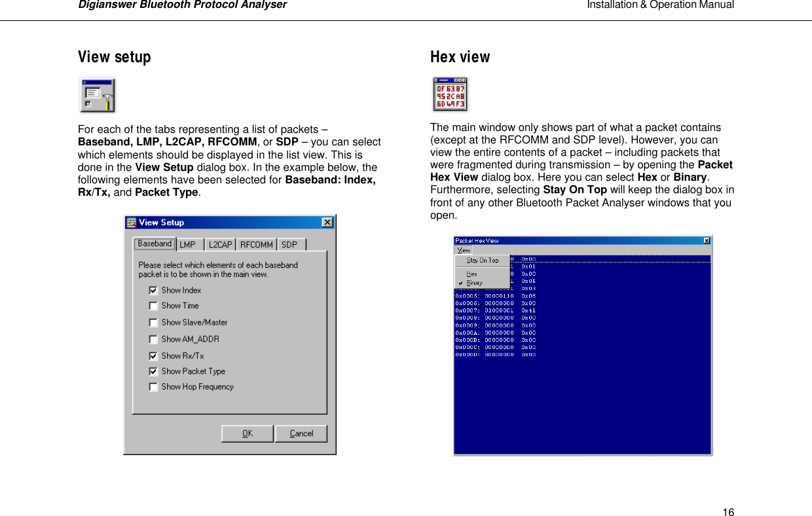This screenshot has width=812, height=516.
Task: Switch to the RFCOMM tab
Action: pyautogui.click(x=256, y=244)
